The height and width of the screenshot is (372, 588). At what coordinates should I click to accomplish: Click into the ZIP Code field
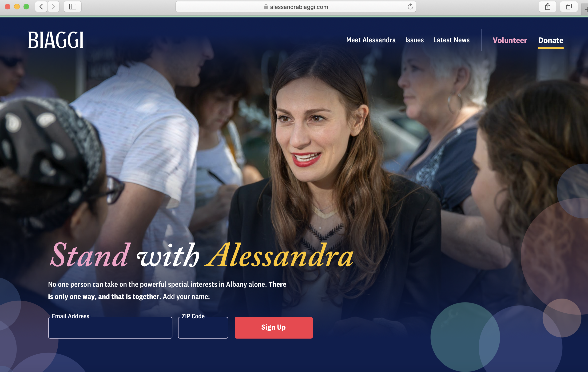pyautogui.click(x=203, y=328)
